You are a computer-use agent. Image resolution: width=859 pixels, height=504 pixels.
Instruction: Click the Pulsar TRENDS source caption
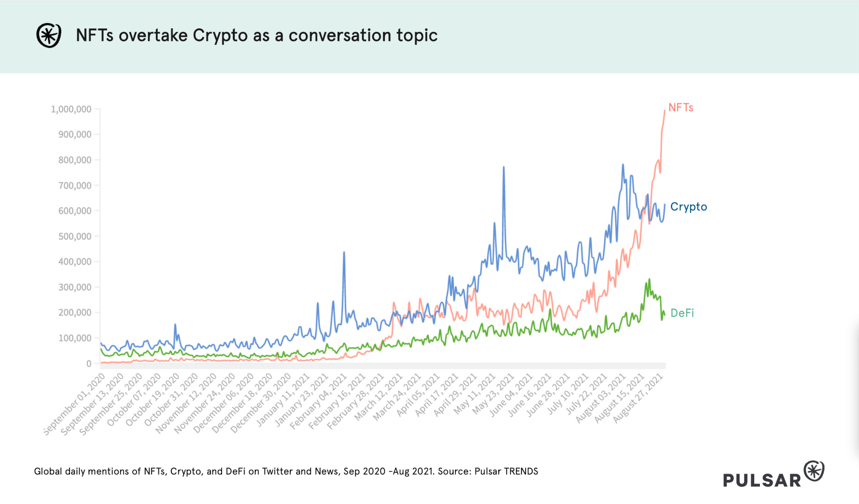pyautogui.click(x=286, y=471)
